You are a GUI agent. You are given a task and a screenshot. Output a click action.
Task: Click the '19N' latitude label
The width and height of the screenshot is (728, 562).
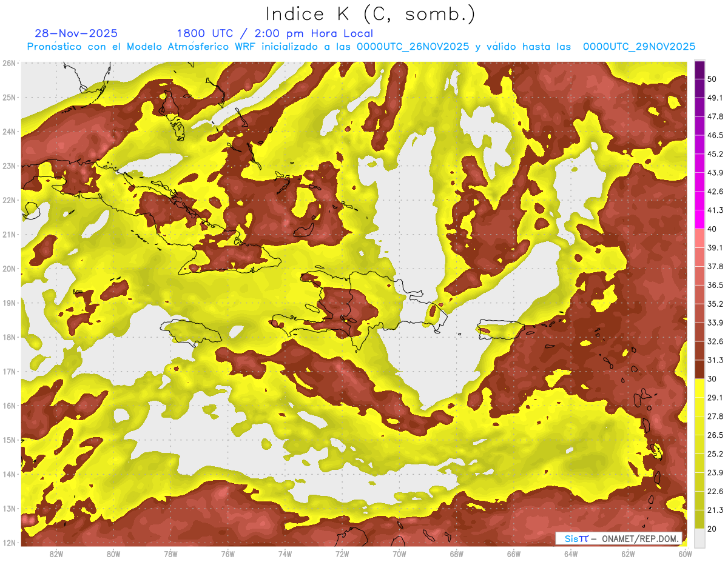9,303
